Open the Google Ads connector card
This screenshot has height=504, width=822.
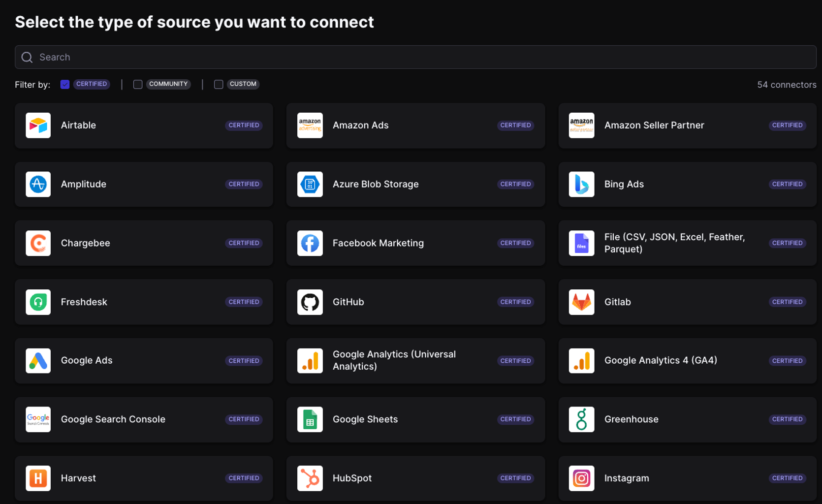[144, 361]
